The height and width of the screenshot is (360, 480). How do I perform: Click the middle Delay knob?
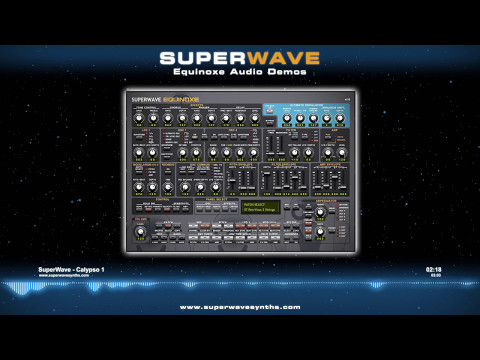tap(240, 118)
